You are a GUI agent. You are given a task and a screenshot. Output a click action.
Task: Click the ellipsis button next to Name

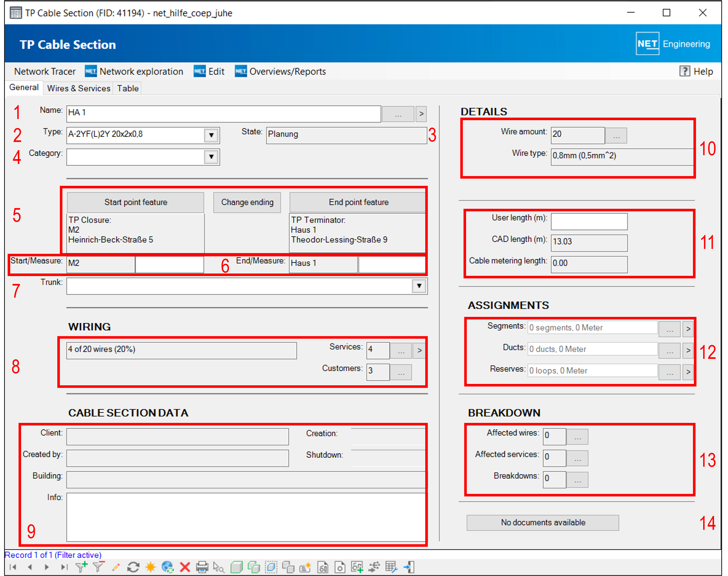point(398,114)
